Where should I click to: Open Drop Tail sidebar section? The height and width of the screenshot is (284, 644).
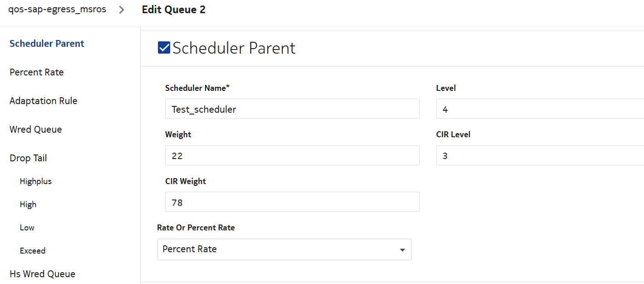click(x=28, y=158)
